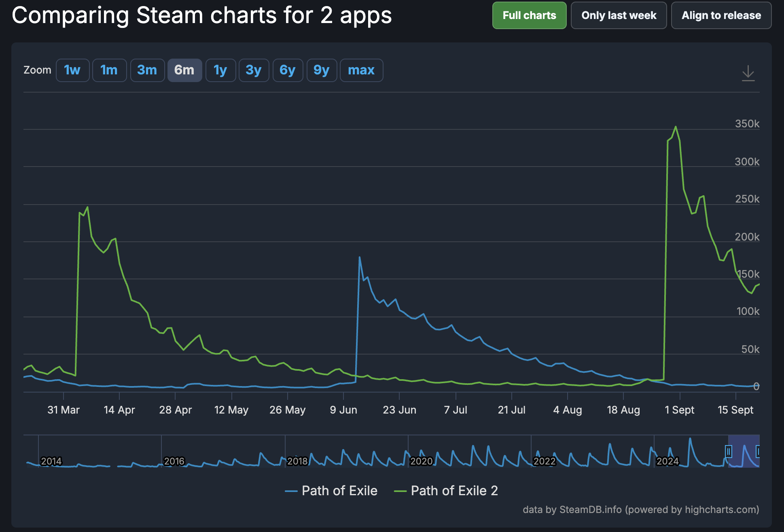Viewport: 784px width, 532px height.
Task: Open the chart download menu icon
Action: tap(748, 73)
